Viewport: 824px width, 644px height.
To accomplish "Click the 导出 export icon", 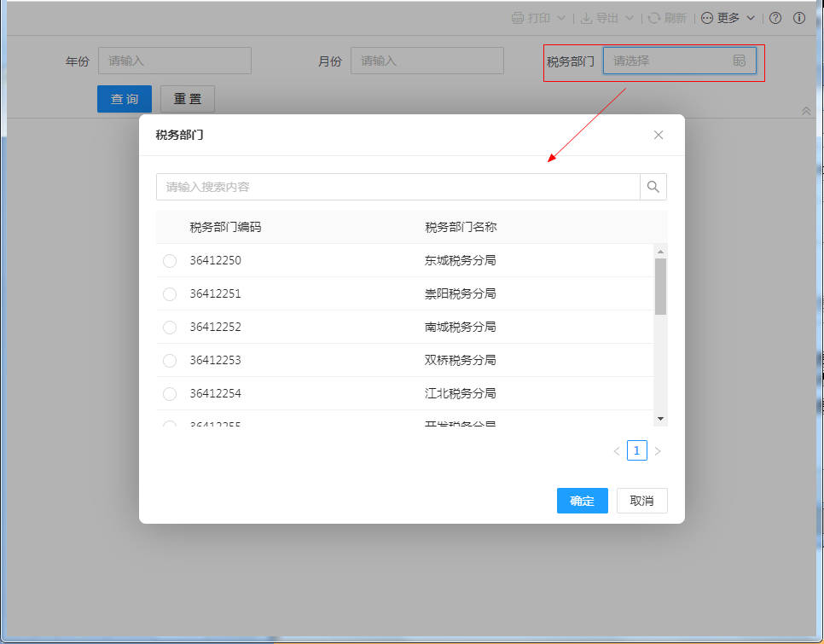I will point(588,18).
